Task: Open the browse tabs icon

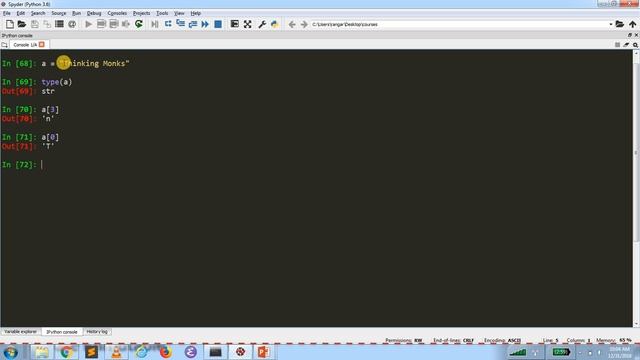Action: 4,45
